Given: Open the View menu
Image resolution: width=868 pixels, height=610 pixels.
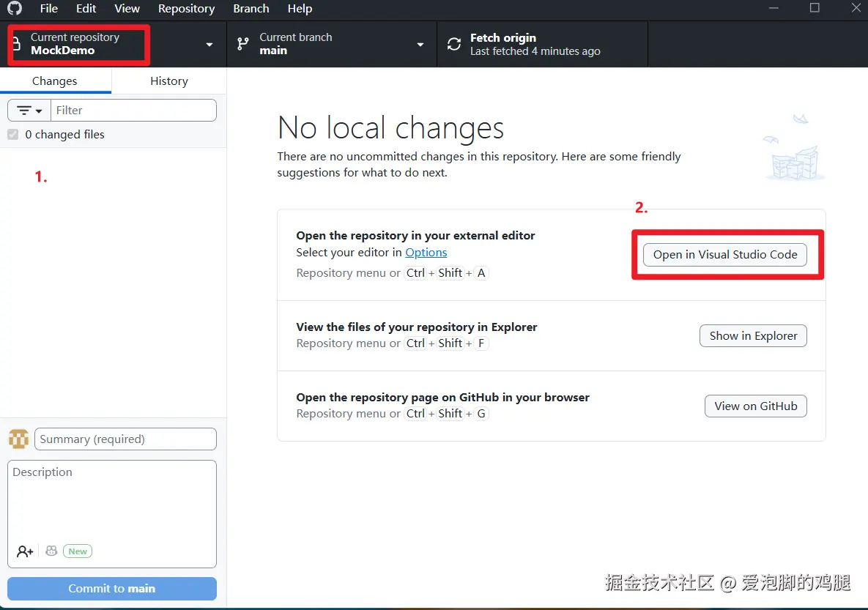Looking at the screenshot, I should pyautogui.click(x=127, y=8).
